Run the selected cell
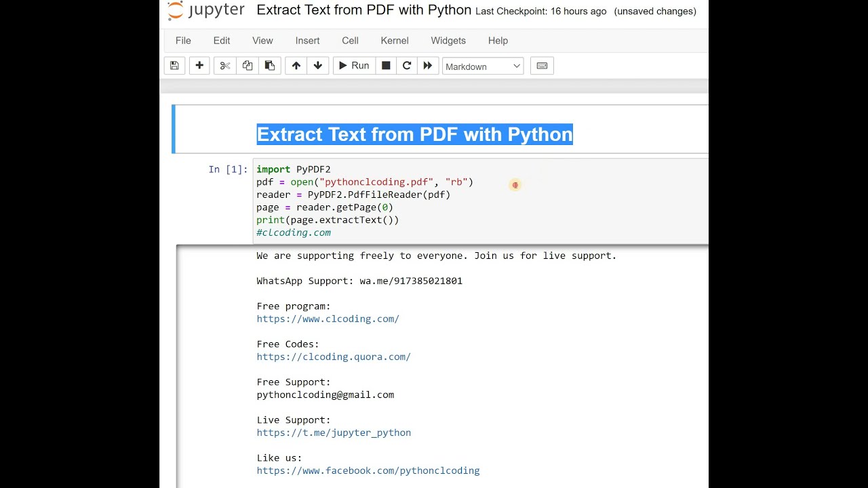This screenshot has height=488, width=868. click(x=354, y=66)
